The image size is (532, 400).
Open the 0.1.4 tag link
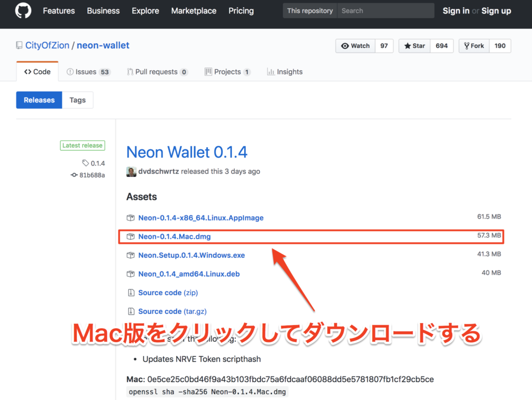coord(98,163)
